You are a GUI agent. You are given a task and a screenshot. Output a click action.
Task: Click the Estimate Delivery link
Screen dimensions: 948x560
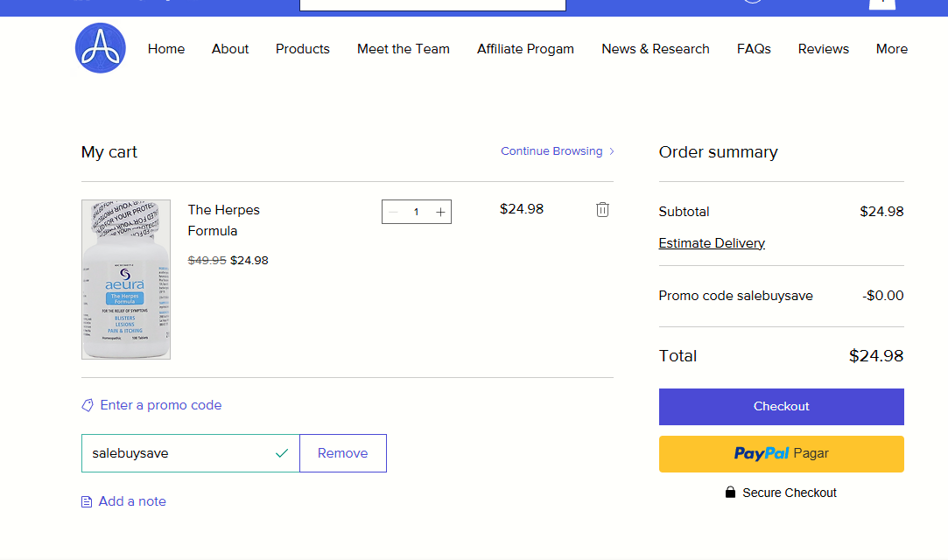(x=712, y=243)
